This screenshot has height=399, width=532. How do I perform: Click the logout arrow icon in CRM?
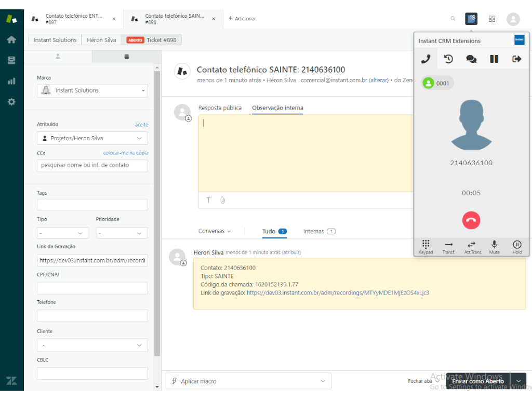516,59
